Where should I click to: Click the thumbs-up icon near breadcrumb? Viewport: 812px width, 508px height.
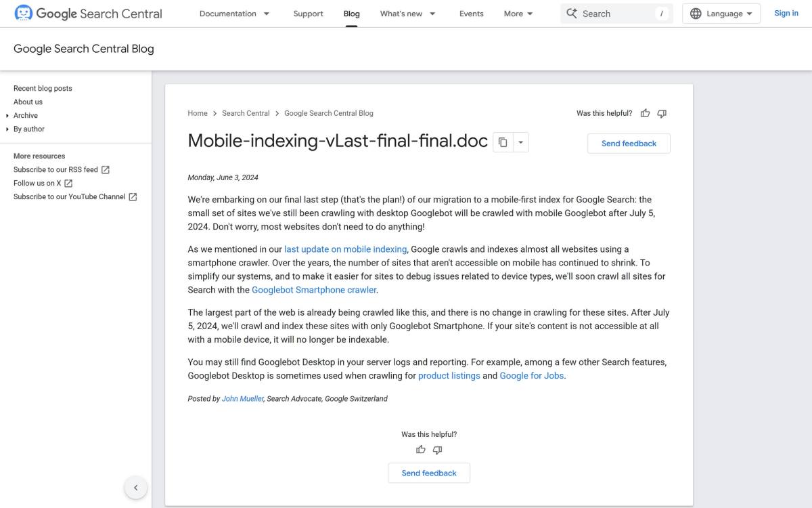[x=645, y=113]
